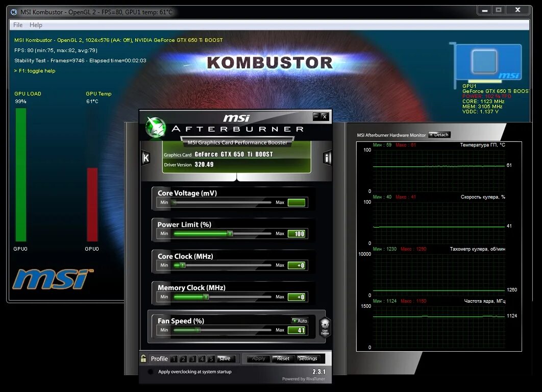Screen dimensions: 542x392
Task: Click the Core Clock slider handle
Action: point(183,265)
